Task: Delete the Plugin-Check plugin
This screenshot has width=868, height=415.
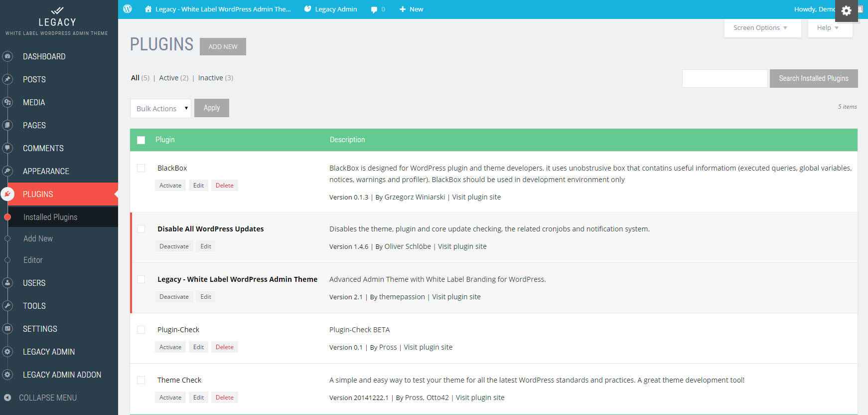Action: pos(225,347)
